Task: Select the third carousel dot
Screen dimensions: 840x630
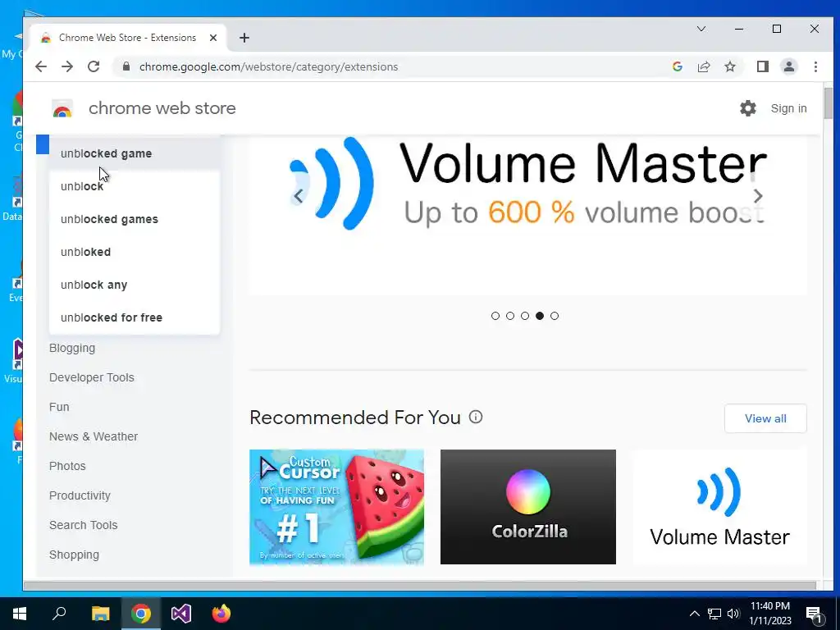Action: [x=525, y=316]
